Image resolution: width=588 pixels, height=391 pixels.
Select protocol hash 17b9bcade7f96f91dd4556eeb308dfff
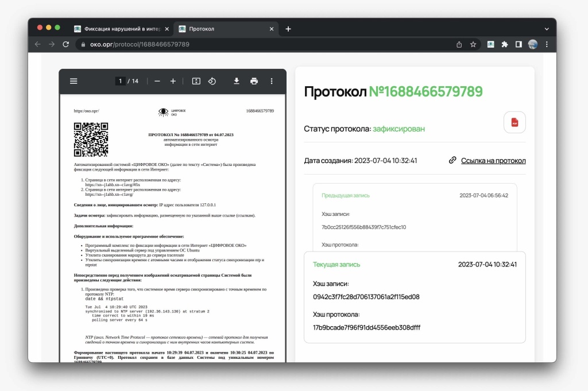tap(367, 328)
